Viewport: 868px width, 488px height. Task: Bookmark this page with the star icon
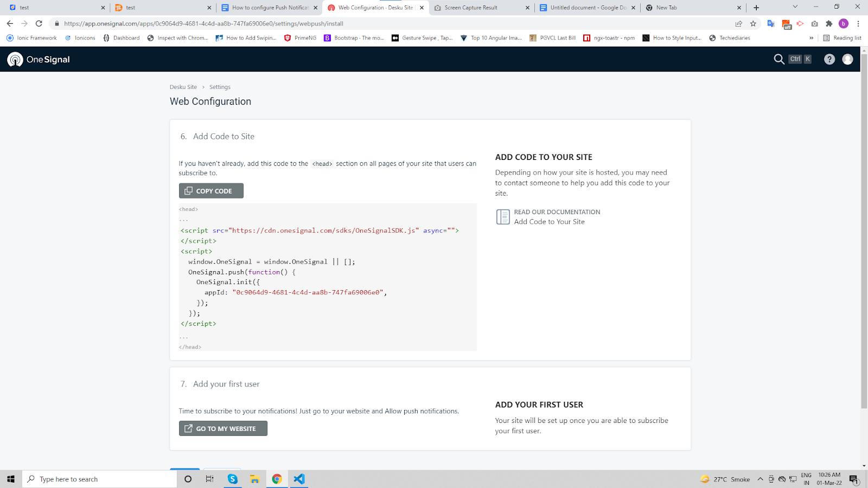click(753, 23)
